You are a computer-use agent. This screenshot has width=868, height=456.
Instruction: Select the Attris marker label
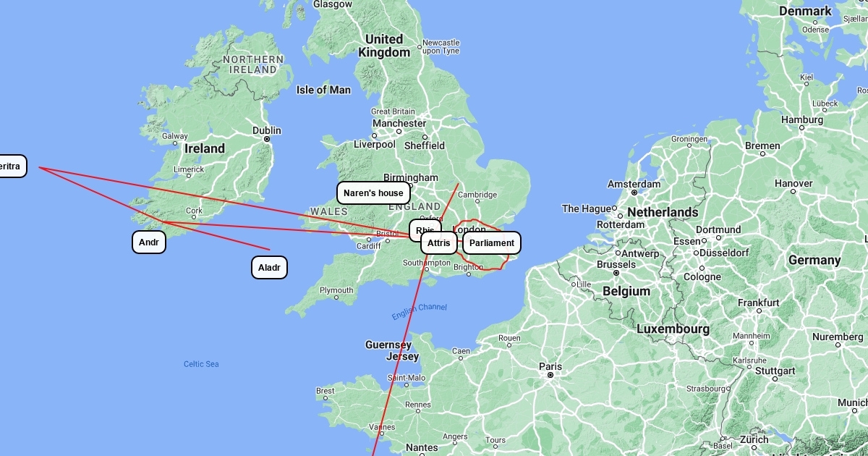(x=438, y=243)
